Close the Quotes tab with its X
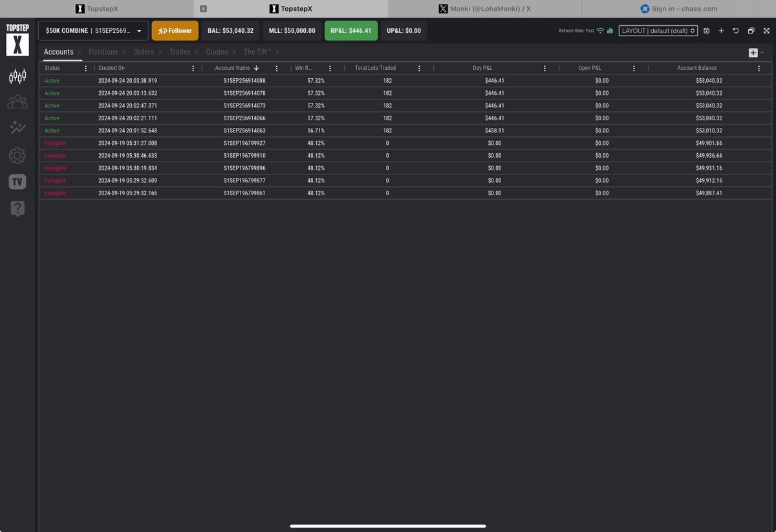This screenshot has width=776, height=532. [233, 52]
